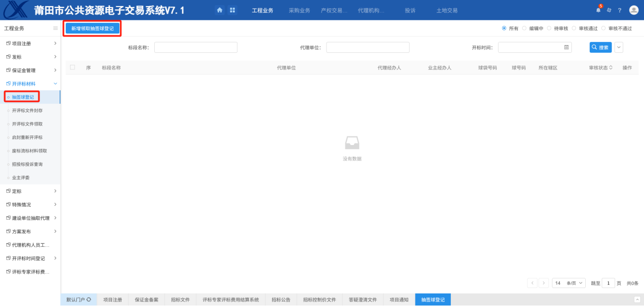Open the user avatar profile icon
The height and width of the screenshot is (306, 644).
coord(634,10)
